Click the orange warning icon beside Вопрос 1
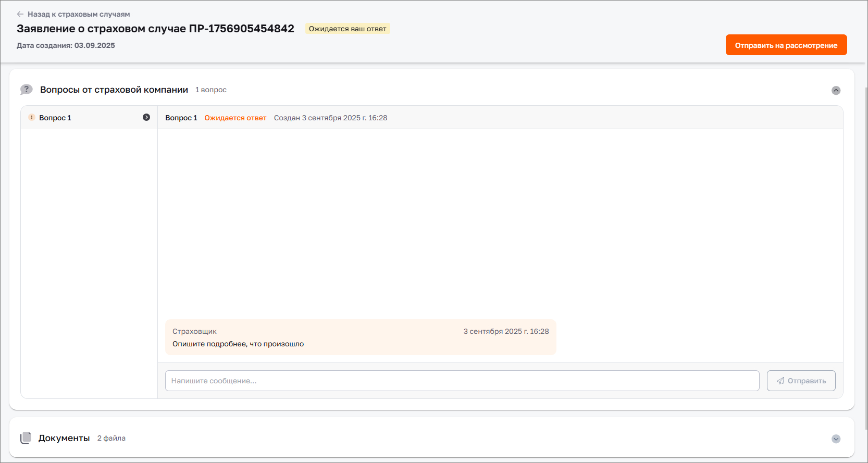Screen dimensions: 868x463 pyautogui.click(x=32, y=118)
